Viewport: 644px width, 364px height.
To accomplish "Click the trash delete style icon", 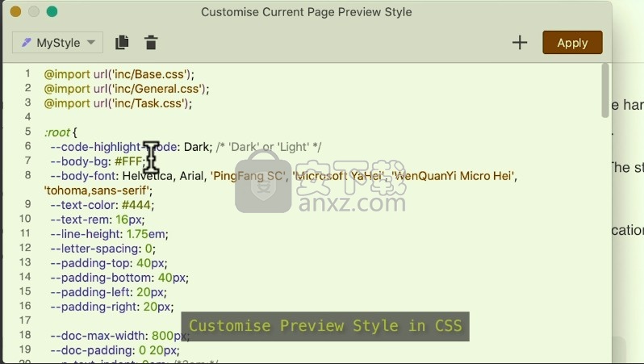I will click(x=151, y=42).
